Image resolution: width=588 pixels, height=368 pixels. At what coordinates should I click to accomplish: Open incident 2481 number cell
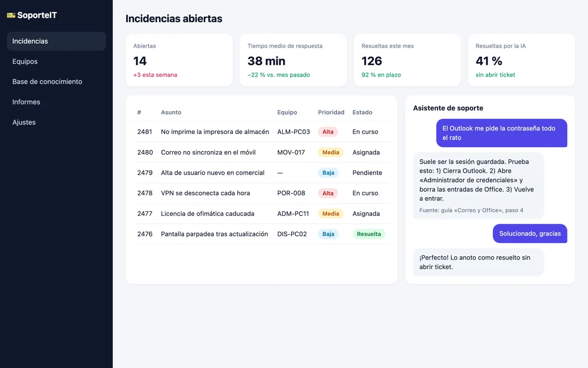[145, 132]
